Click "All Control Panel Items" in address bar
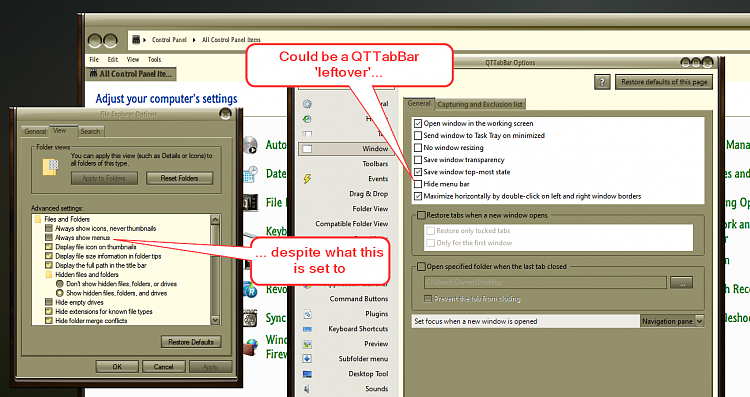This screenshot has width=750, height=397. click(231, 40)
